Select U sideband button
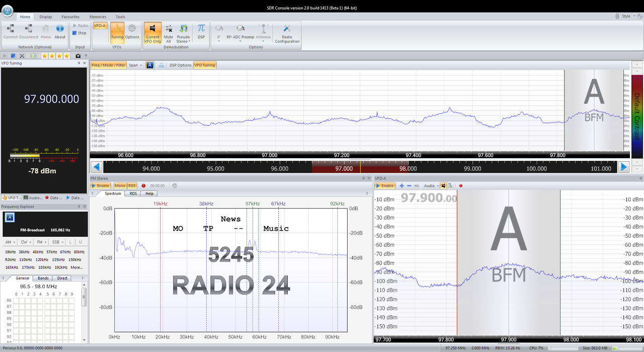Viewport: 644px width, 352px height. click(80, 242)
